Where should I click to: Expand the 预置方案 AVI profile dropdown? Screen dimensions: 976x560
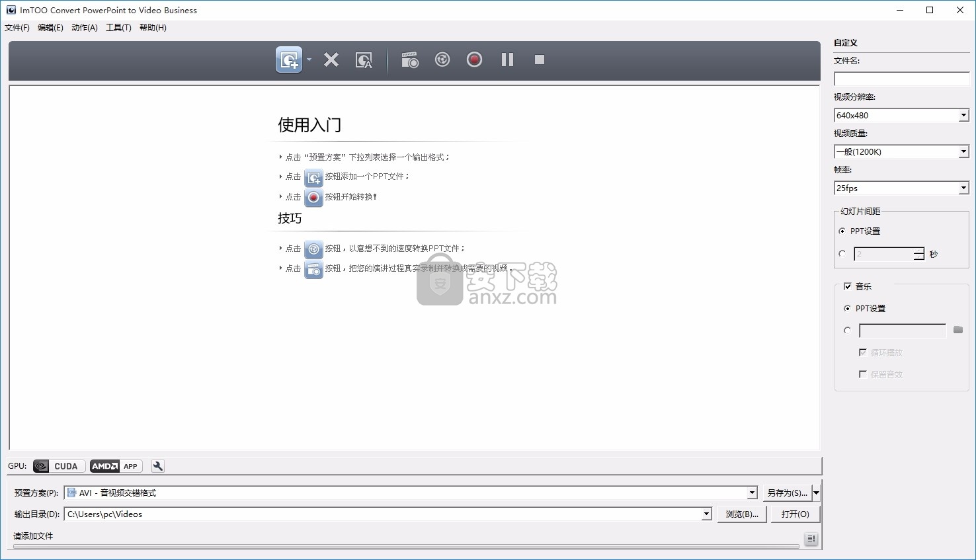pyautogui.click(x=752, y=493)
